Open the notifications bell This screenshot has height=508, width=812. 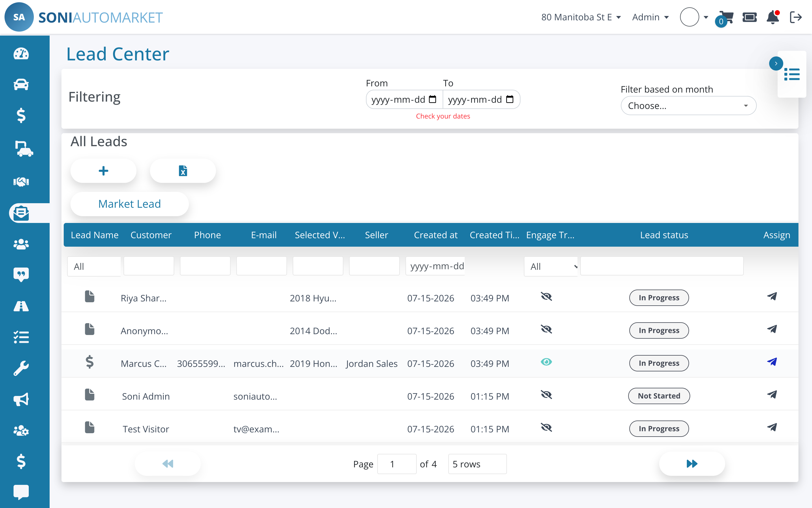coord(773,17)
